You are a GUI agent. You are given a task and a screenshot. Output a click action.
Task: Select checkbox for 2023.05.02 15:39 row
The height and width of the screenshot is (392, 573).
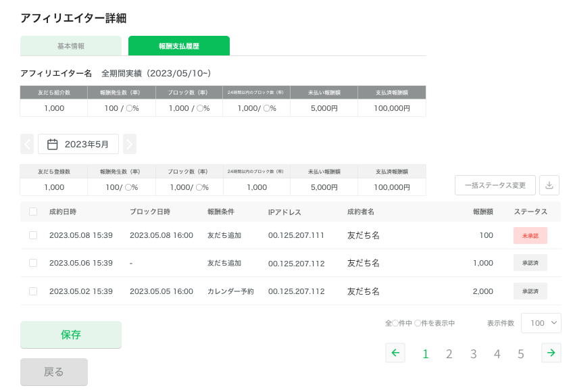pyautogui.click(x=33, y=291)
